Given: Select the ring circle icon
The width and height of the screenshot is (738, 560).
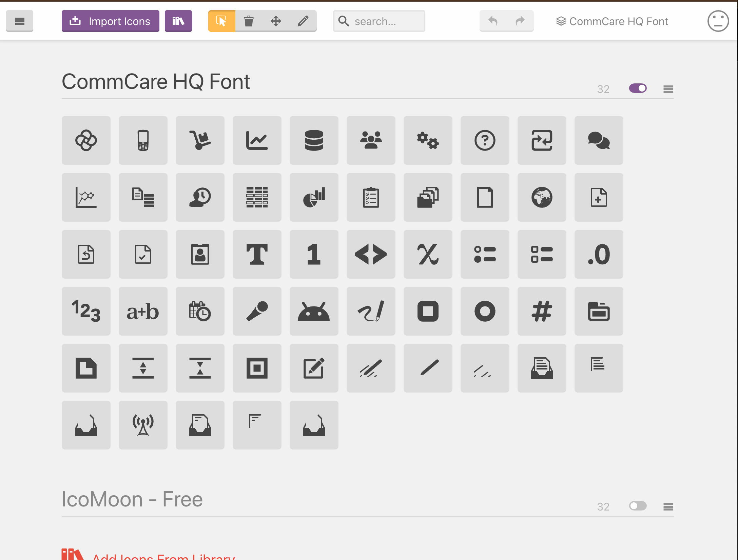Looking at the screenshot, I should click(x=485, y=311).
